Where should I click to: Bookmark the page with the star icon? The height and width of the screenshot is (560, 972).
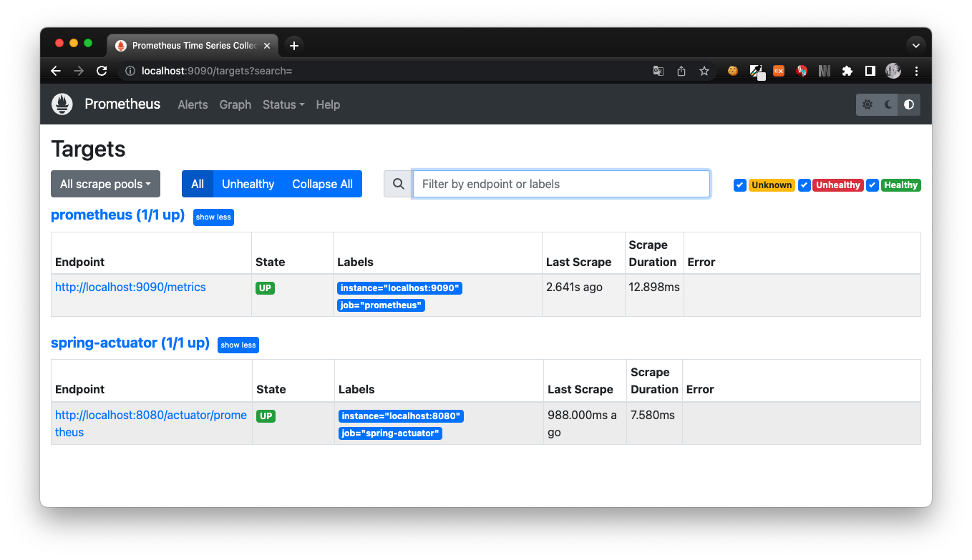coord(704,71)
